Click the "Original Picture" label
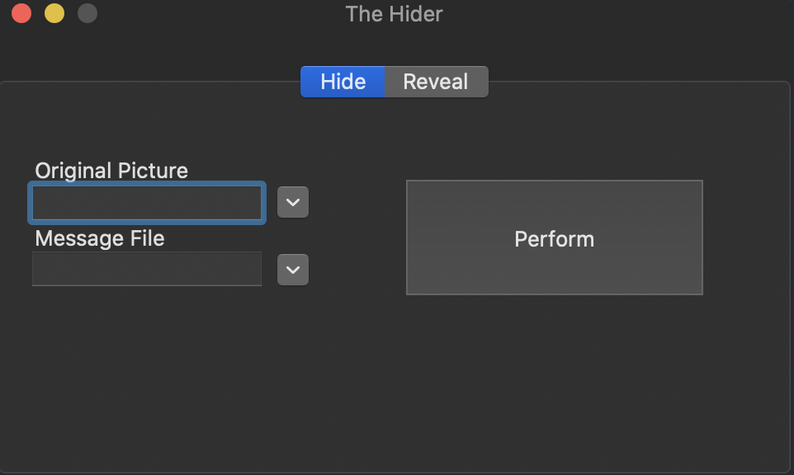Viewport: 794px width, 475px height. [111, 171]
